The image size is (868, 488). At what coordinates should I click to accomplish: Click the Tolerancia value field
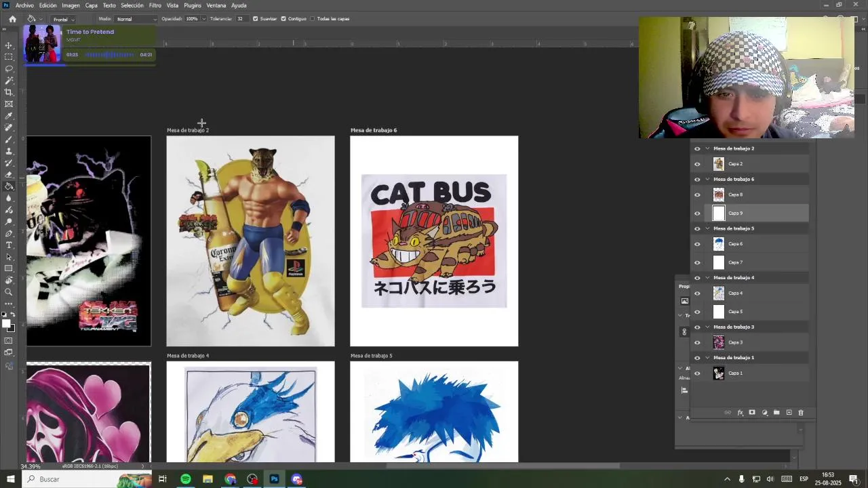pos(241,19)
